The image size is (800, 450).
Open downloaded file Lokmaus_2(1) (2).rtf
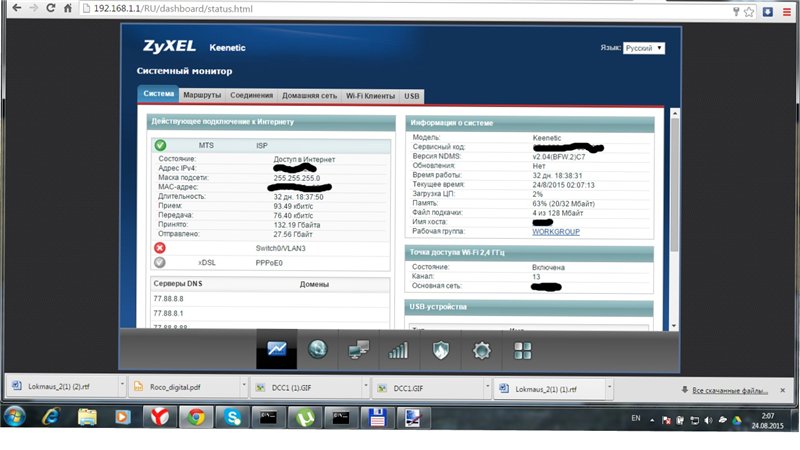click(59, 386)
